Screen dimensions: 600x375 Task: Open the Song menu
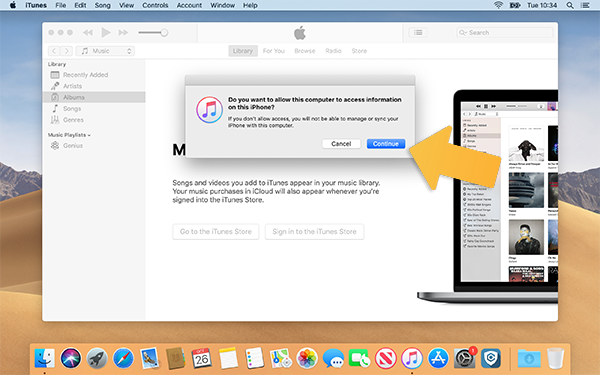point(102,5)
